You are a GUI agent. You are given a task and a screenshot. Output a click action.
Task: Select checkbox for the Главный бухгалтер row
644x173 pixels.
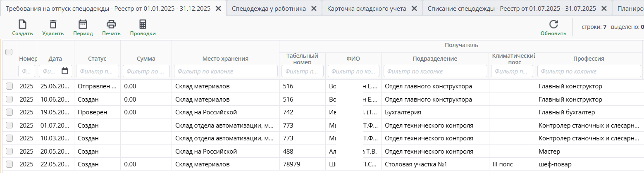pos(9,112)
